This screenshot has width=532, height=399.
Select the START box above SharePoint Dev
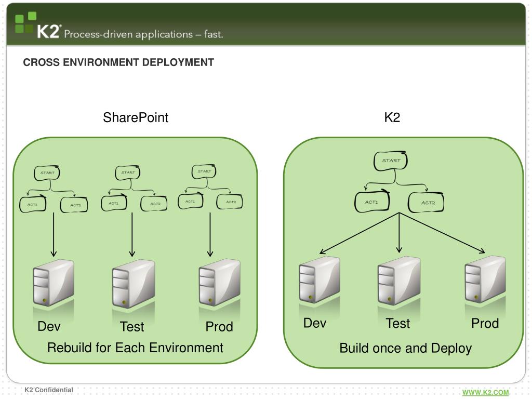click(47, 172)
